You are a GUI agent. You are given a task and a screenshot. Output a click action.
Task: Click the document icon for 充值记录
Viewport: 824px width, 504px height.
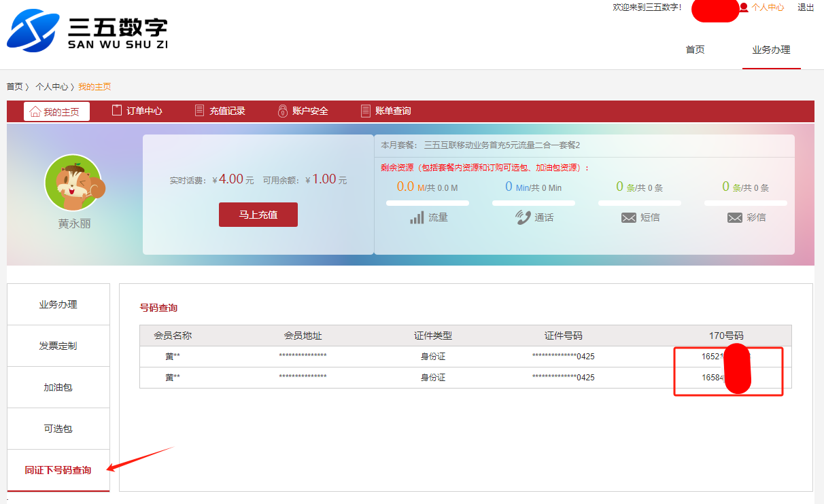tap(199, 111)
